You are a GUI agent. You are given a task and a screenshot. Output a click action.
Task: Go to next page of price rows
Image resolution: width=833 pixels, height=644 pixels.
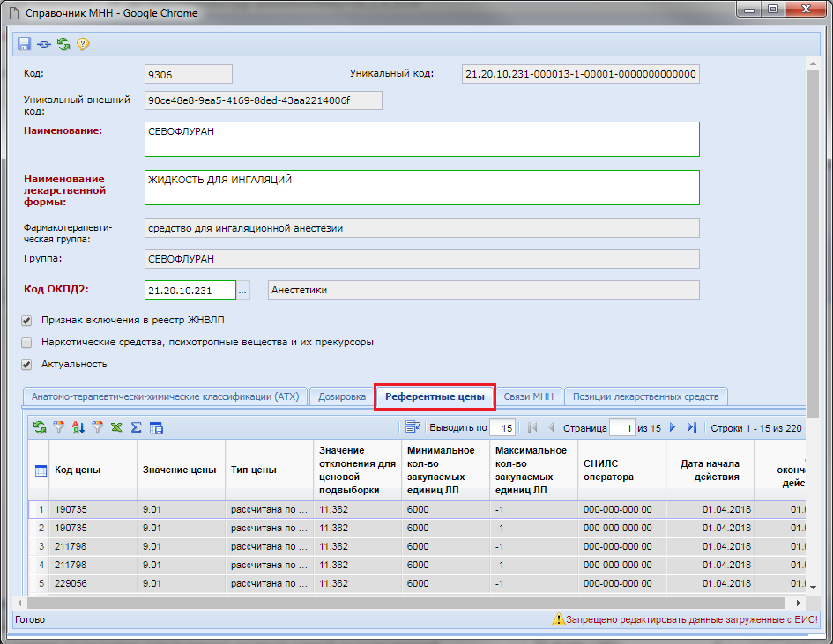673,427
